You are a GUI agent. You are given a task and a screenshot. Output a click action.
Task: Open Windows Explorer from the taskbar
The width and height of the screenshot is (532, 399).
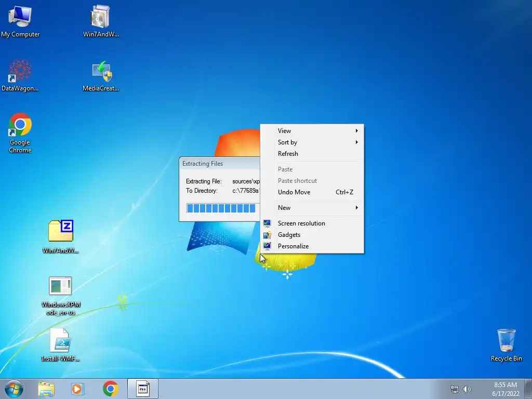coord(46,389)
